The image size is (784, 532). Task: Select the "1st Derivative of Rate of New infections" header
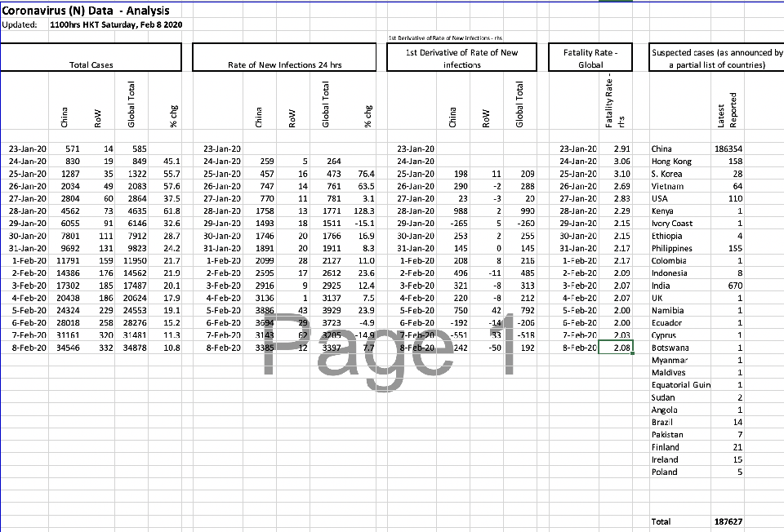(461, 58)
